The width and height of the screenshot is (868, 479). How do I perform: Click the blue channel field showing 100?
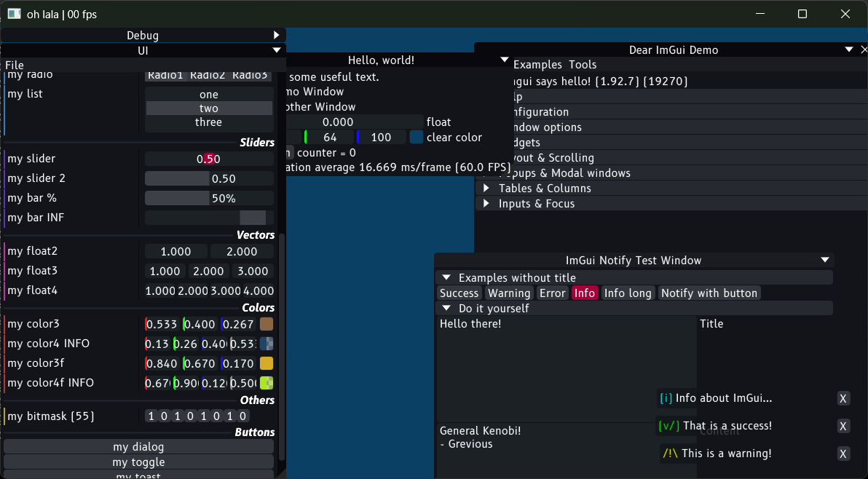coord(381,137)
